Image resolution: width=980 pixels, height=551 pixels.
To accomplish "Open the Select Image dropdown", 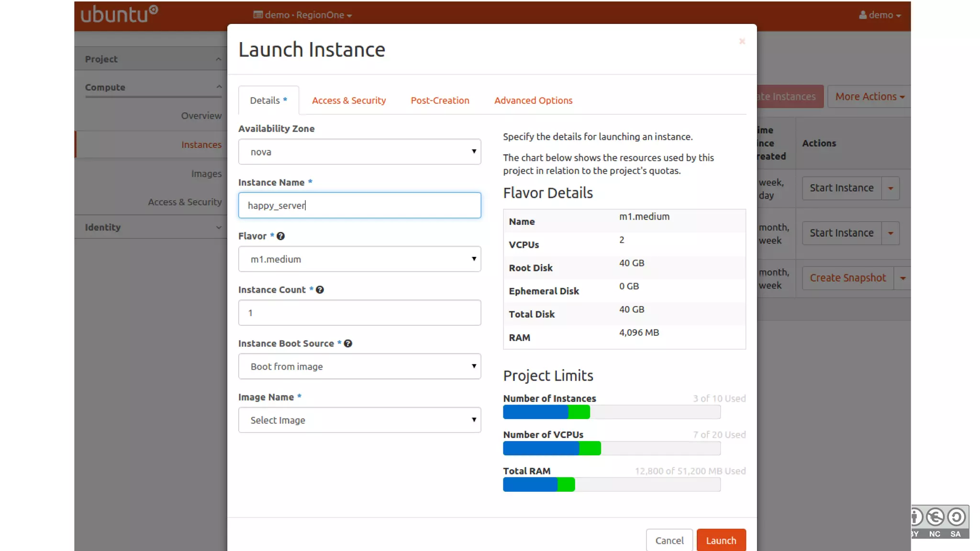I will coord(359,420).
